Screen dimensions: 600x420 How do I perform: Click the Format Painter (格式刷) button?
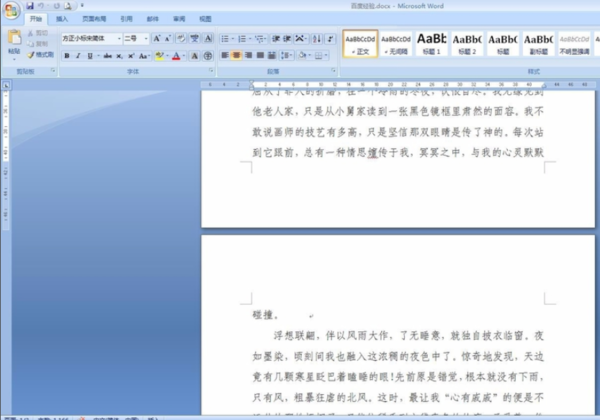[41, 55]
